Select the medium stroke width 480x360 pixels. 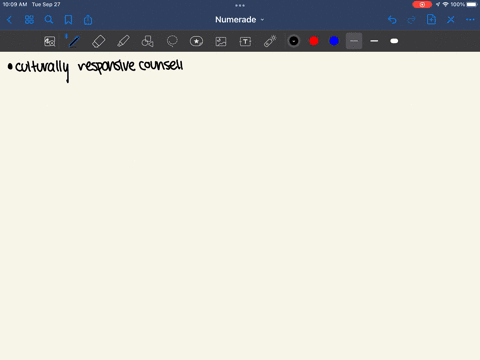tap(374, 41)
